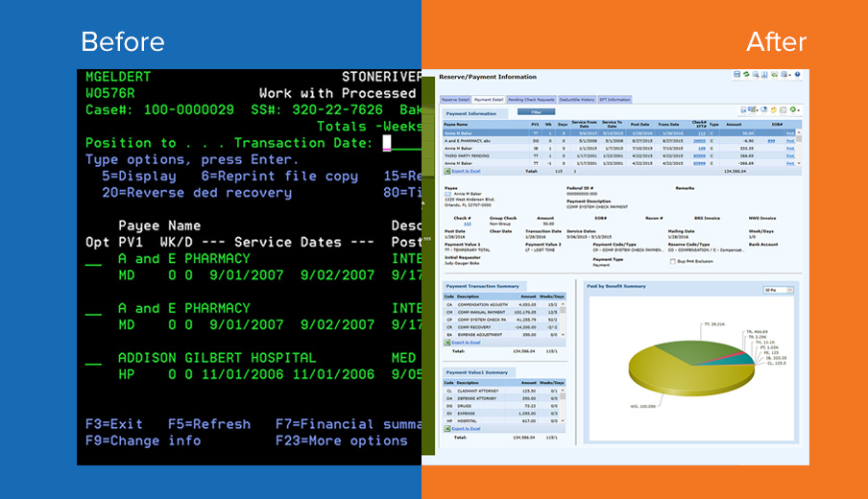Click the envelope icon beside payee Annie M Baker
868x499 pixels.
pyautogui.click(x=447, y=194)
